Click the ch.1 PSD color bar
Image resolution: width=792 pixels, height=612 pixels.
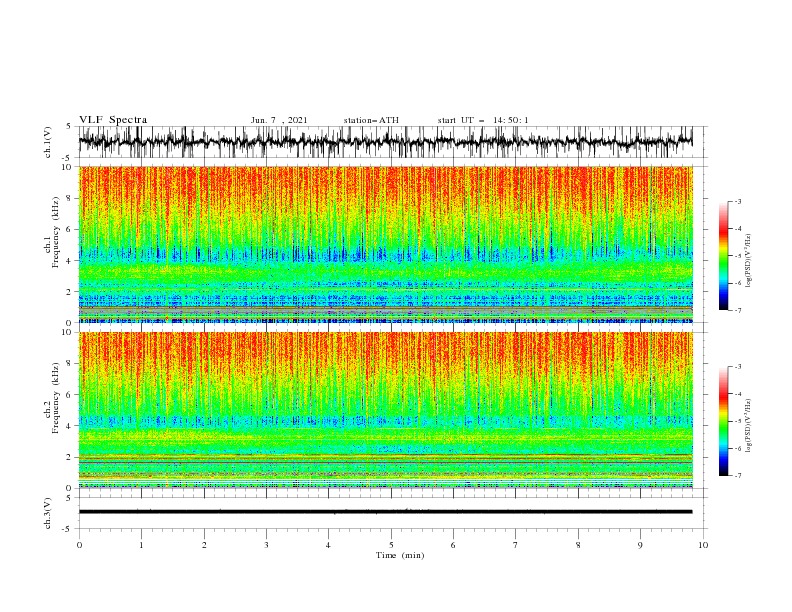(x=723, y=256)
